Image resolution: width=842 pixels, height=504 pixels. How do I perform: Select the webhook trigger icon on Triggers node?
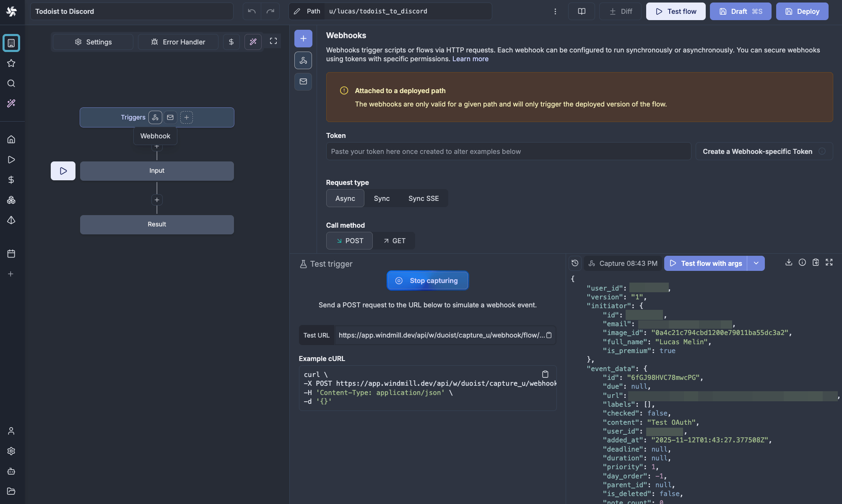pyautogui.click(x=155, y=117)
